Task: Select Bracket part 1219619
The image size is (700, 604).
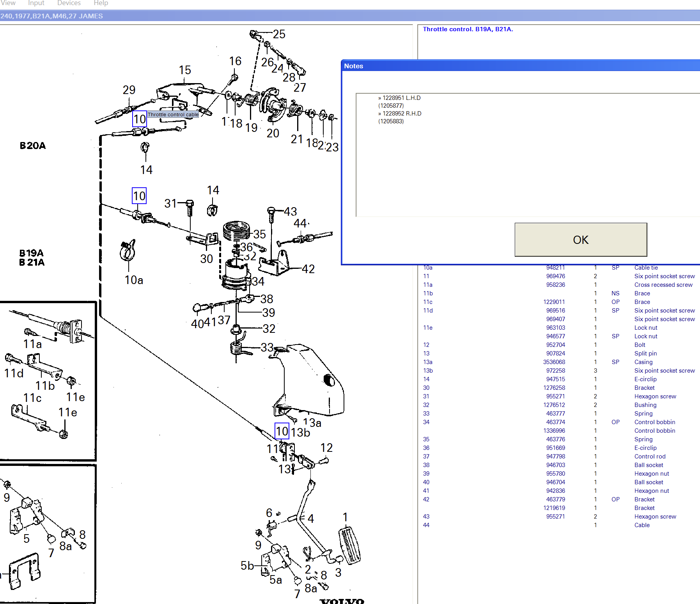Action: coord(559,508)
